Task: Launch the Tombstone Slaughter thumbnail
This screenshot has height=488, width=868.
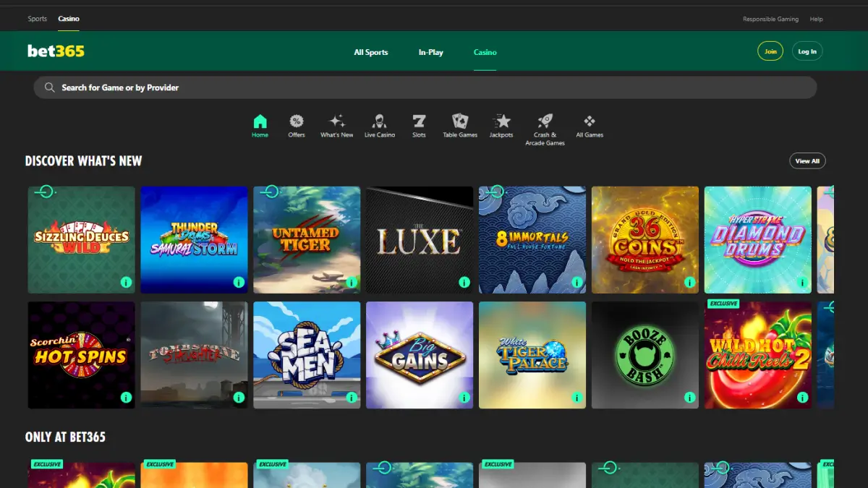Action: tap(194, 355)
